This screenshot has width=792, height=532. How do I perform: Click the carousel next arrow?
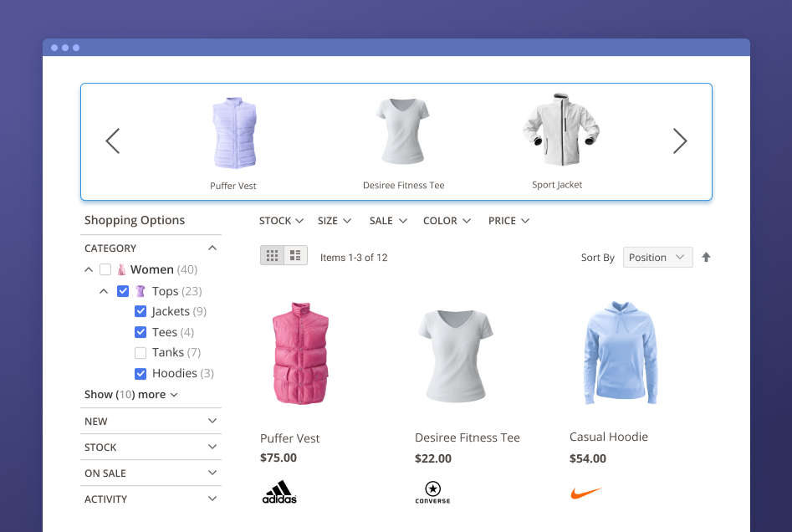(x=679, y=141)
